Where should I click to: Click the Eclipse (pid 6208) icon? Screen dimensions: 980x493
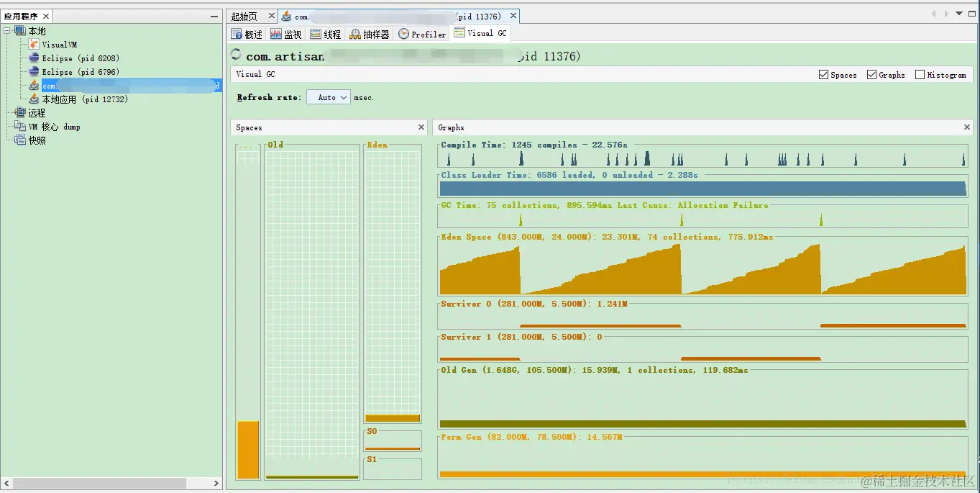[34, 58]
